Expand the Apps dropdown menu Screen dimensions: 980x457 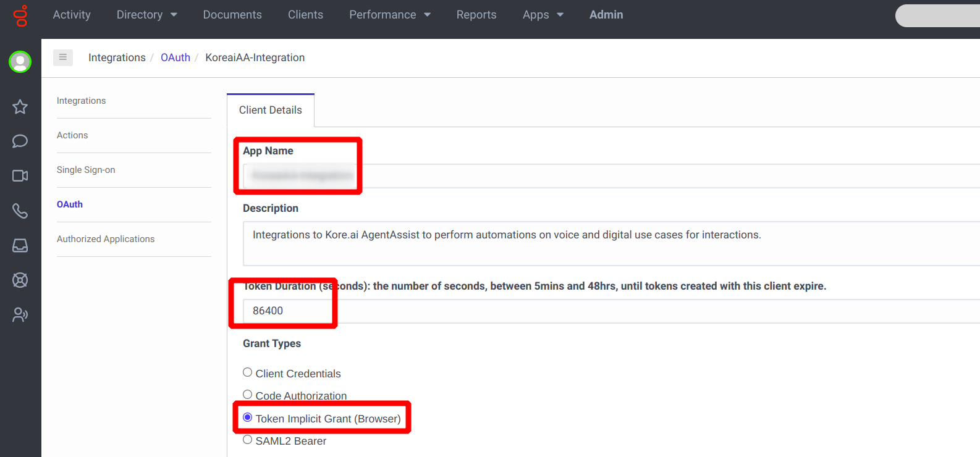click(543, 15)
